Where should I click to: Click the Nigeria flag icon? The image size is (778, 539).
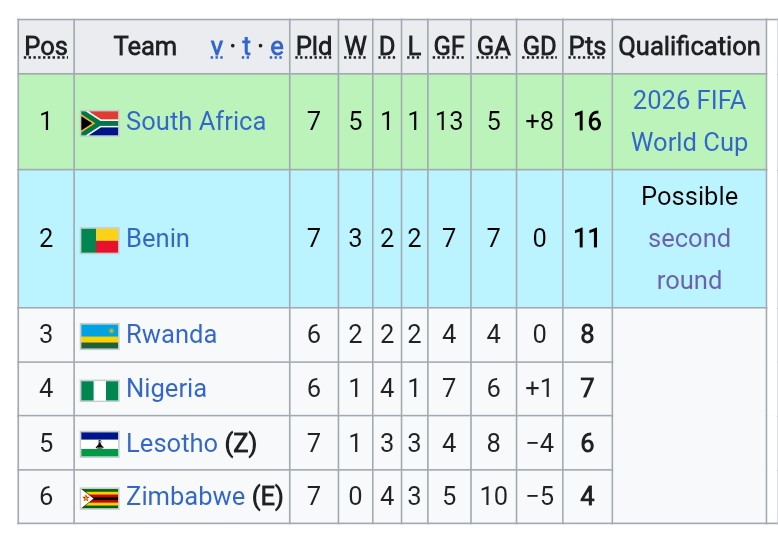(x=100, y=391)
